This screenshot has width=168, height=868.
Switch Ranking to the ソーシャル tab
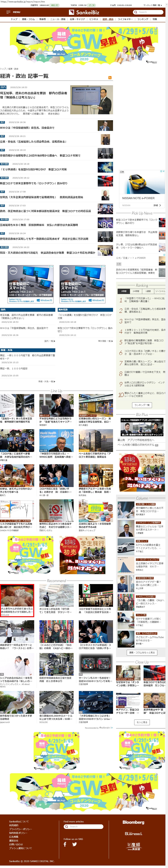click(160, 291)
